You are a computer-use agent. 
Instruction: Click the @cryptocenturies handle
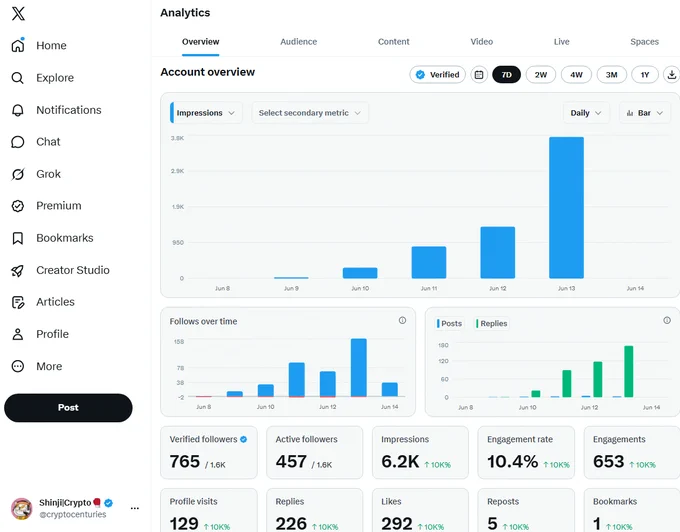click(x=72, y=515)
